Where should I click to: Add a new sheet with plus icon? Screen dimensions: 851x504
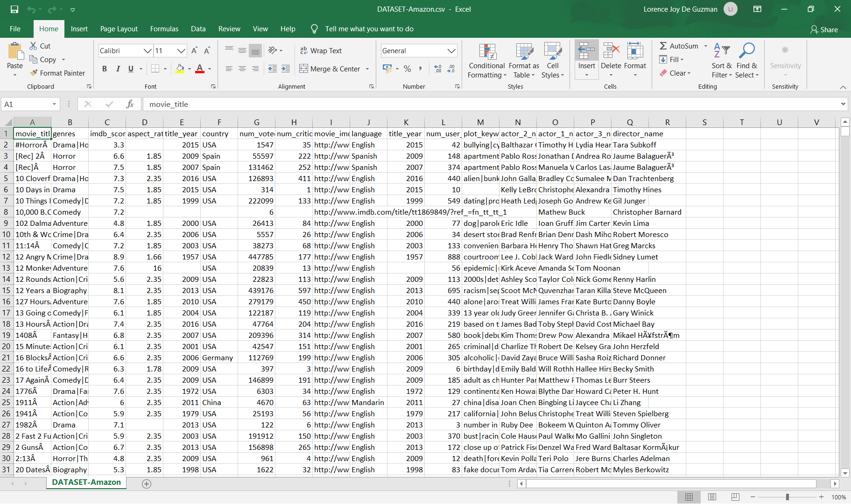[x=147, y=484]
